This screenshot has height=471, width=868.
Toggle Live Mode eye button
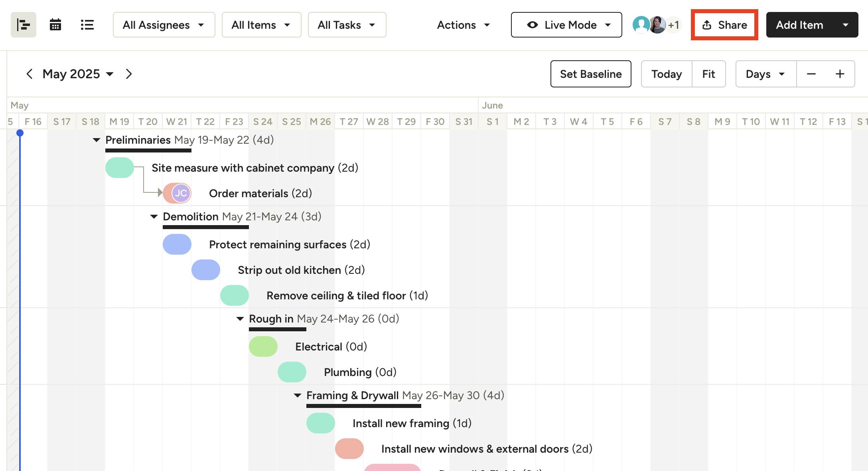566,25
